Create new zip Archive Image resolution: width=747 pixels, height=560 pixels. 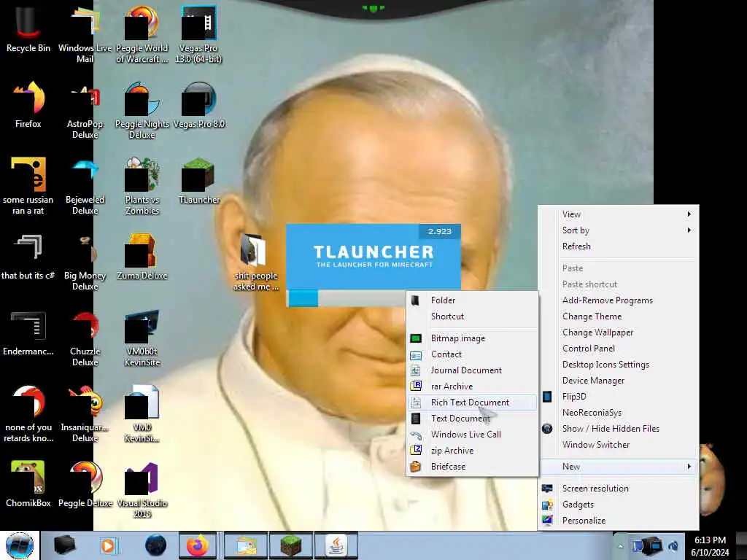473,451
